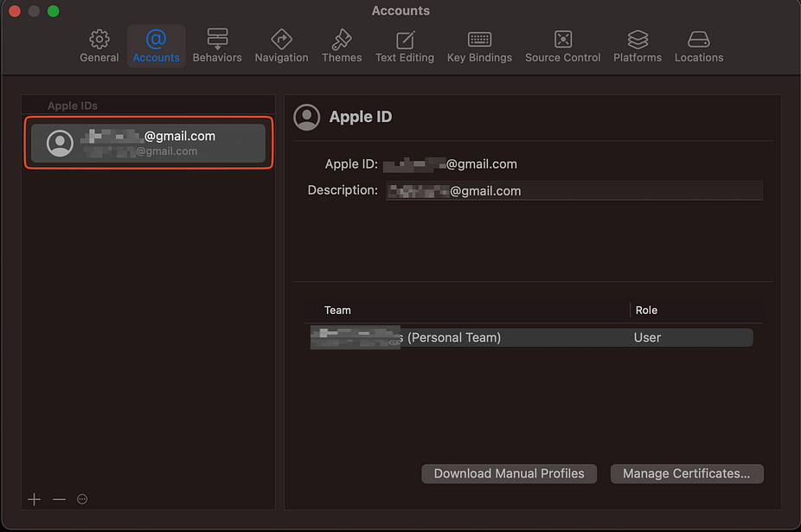Select the gmail.com account in Apple IDs list

148,143
